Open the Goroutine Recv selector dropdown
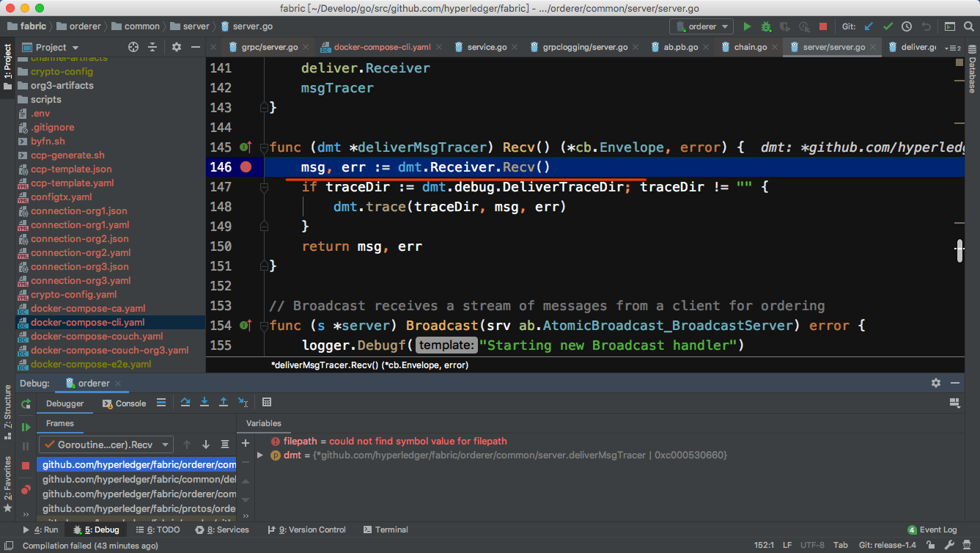This screenshot has height=553, width=980. [x=106, y=444]
